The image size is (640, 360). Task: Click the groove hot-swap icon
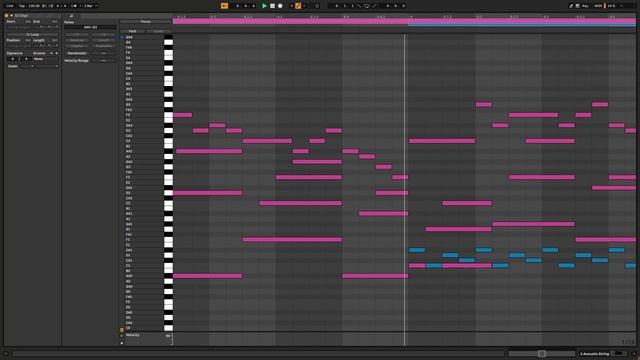click(x=51, y=53)
